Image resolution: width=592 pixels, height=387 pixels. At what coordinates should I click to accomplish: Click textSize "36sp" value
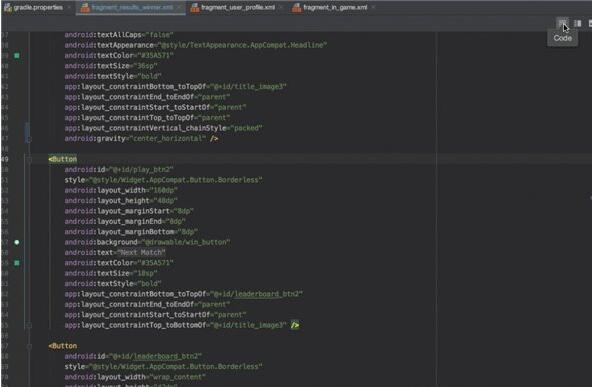145,66
